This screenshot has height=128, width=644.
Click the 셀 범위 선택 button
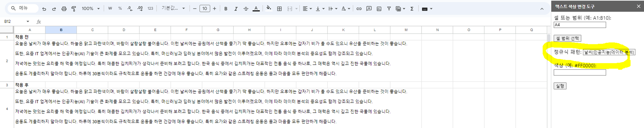tap(567, 38)
